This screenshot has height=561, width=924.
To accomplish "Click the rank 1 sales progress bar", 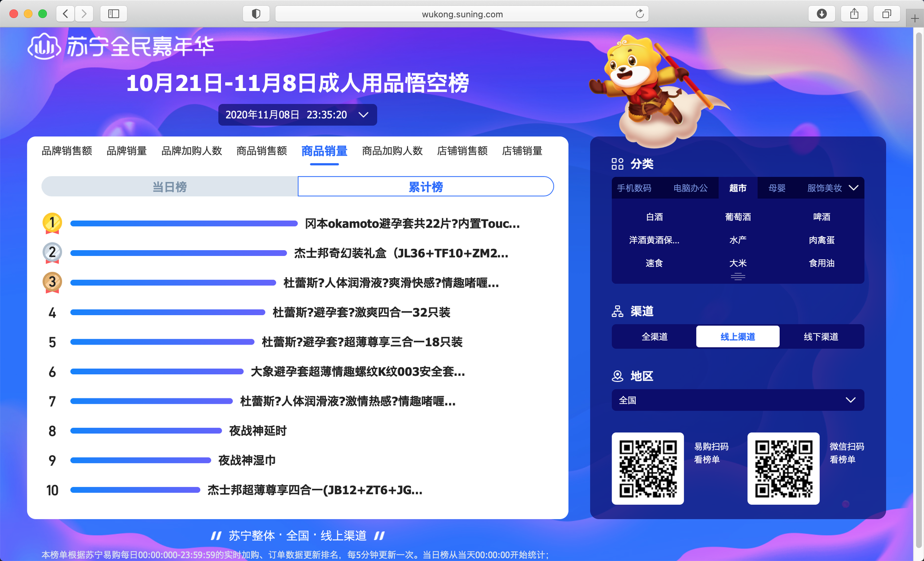I will (x=184, y=223).
